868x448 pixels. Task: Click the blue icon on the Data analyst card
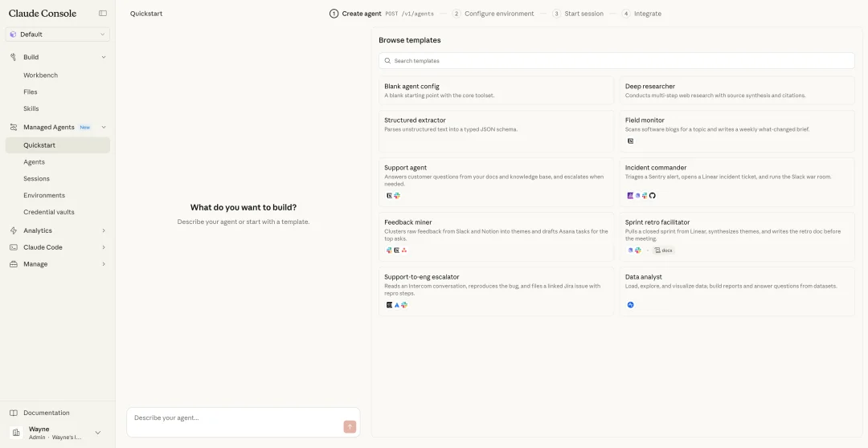(x=631, y=305)
